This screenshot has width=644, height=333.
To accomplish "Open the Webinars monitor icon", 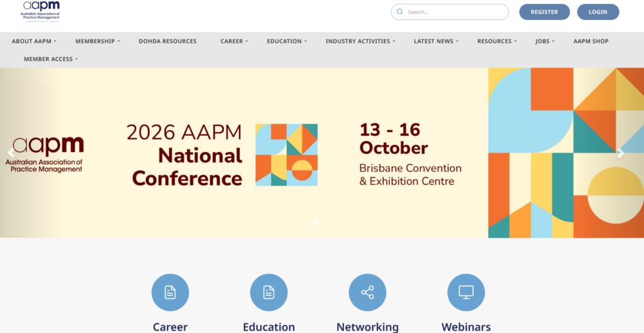I will (466, 292).
